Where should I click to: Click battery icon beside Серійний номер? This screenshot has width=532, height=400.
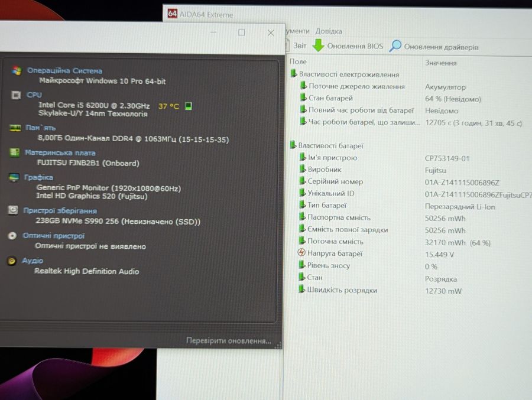(x=302, y=181)
